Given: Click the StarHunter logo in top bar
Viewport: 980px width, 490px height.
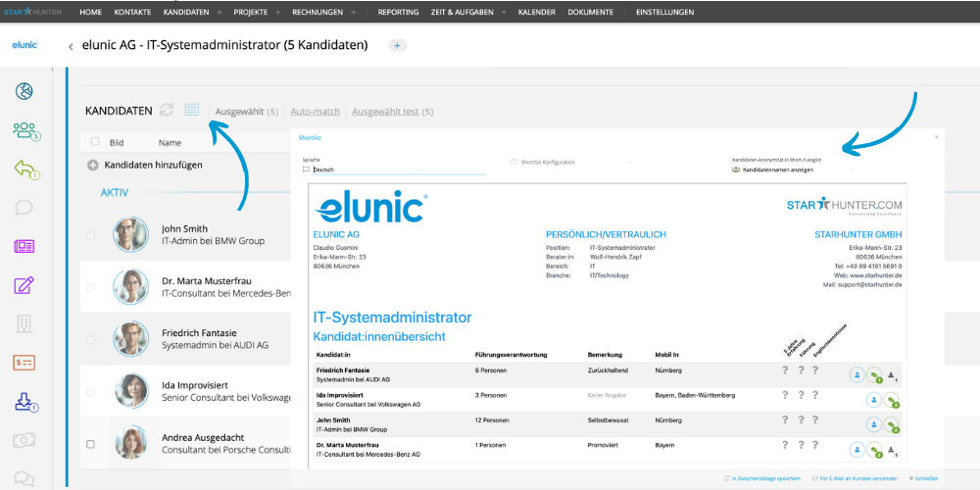Looking at the screenshot, I should click(32, 11).
